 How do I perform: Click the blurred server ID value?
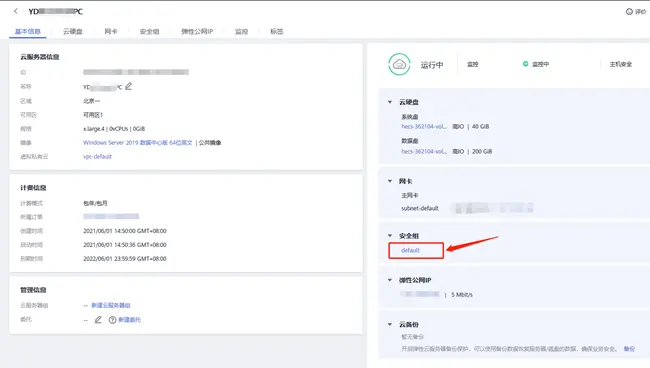click(136, 72)
